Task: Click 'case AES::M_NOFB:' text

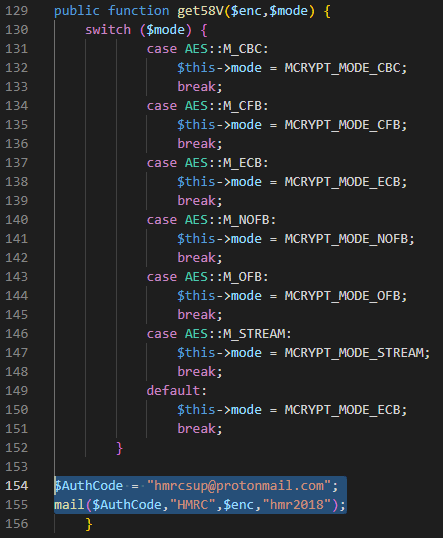Action: [x=211, y=220]
